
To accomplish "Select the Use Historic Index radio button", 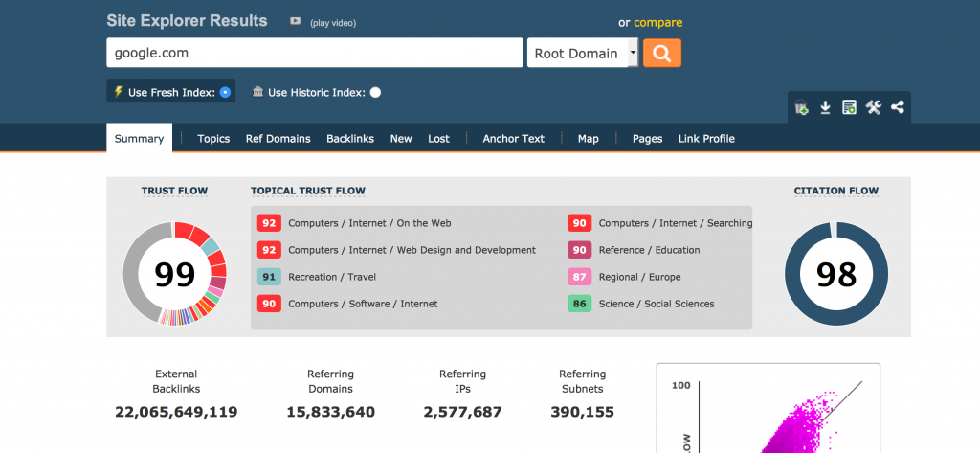I will [x=375, y=93].
